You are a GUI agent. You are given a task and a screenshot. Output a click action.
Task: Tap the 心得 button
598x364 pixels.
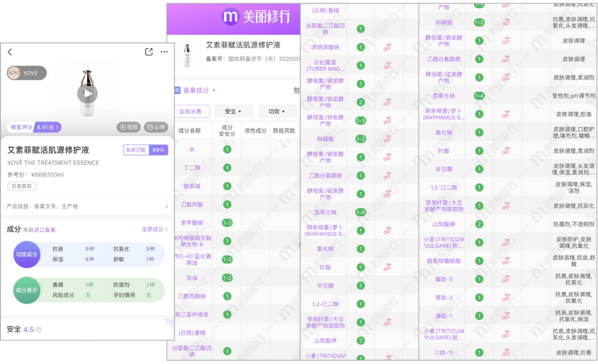click(x=156, y=127)
